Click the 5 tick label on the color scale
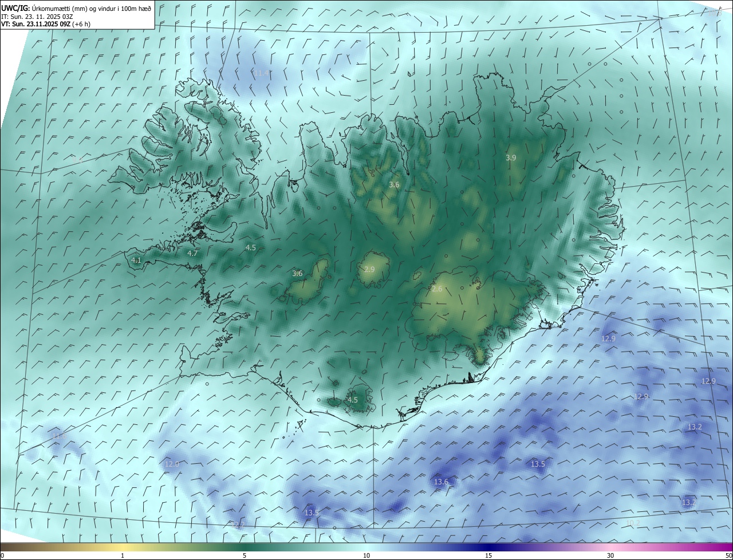Image resolution: width=733 pixels, height=560 pixels. (x=245, y=556)
